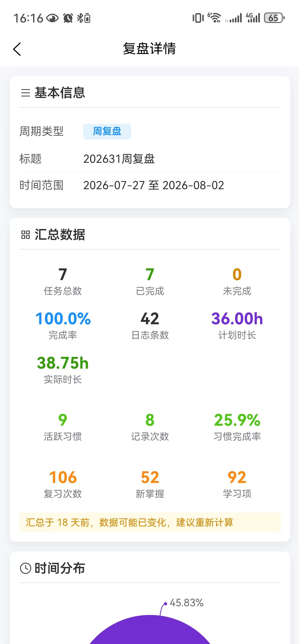
Task: Tap the eye comfort icon in status bar
Action: (x=52, y=18)
